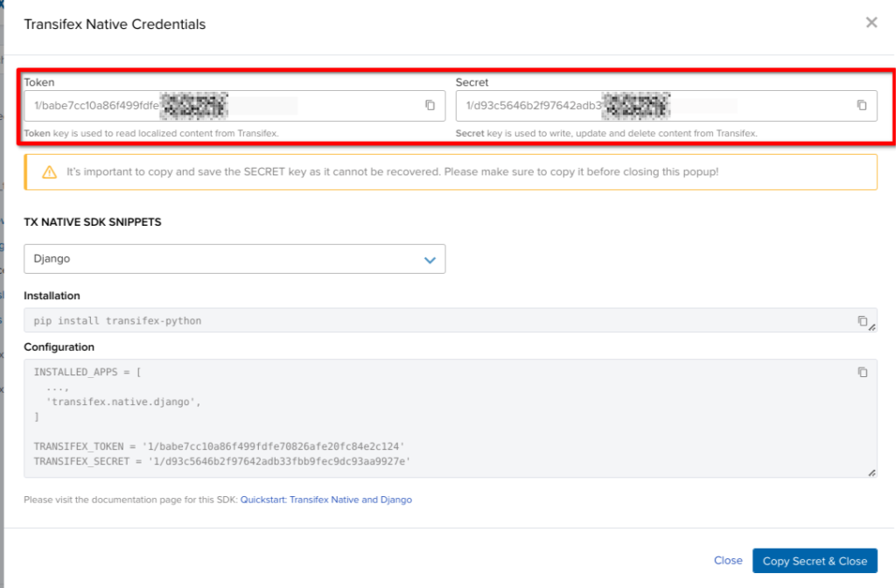Click the INSTALLED_APPS = [ line

tap(87, 372)
